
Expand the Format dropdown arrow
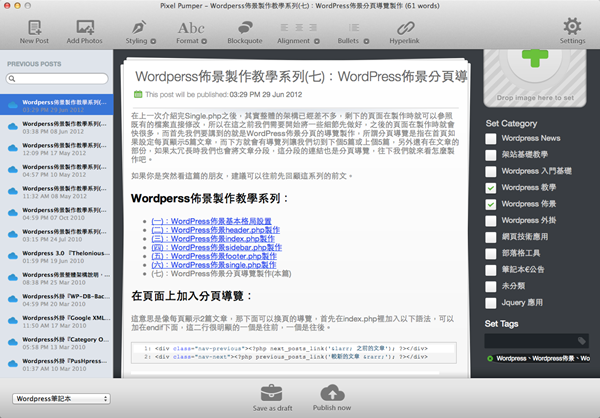[204, 41]
